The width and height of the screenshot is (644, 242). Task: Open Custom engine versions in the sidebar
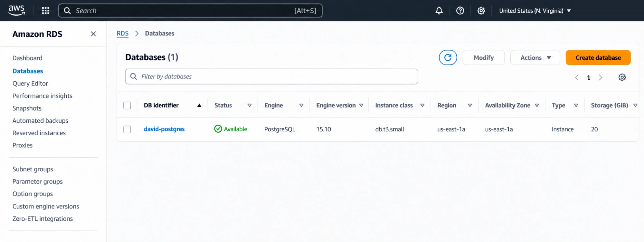click(x=46, y=207)
